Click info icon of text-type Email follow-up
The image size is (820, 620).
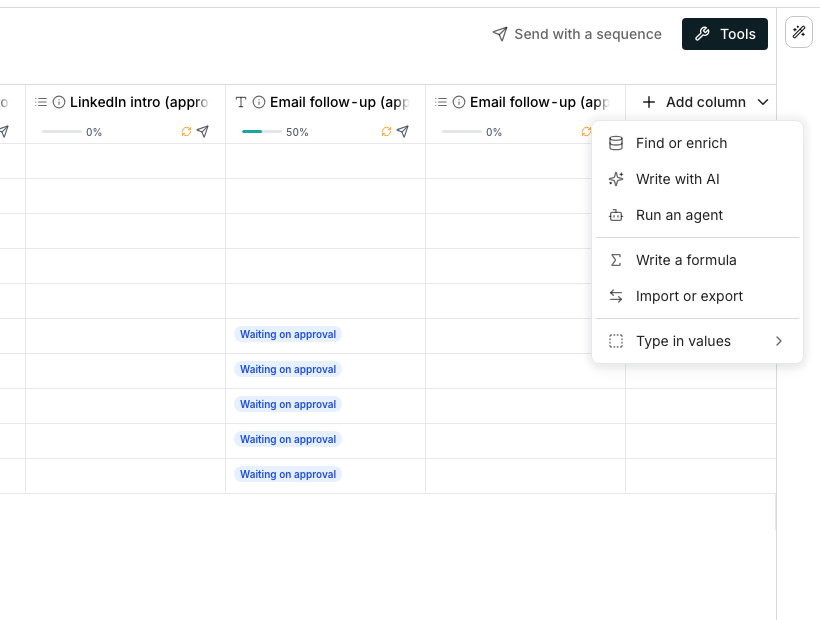pos(259,102)
